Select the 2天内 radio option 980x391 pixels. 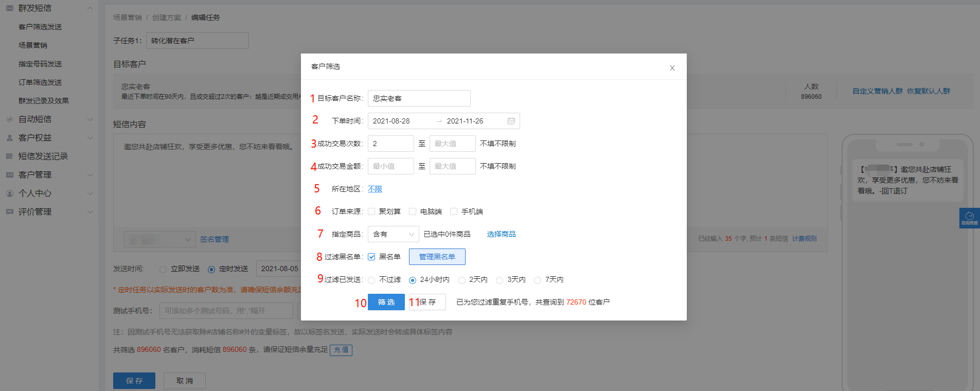tap(462, 280)
